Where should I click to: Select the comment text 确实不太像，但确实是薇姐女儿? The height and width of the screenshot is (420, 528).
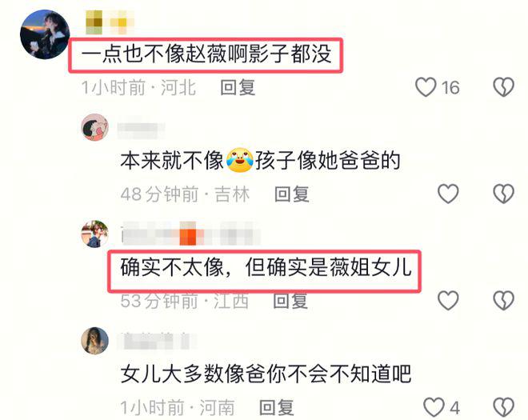coord(266,268)
